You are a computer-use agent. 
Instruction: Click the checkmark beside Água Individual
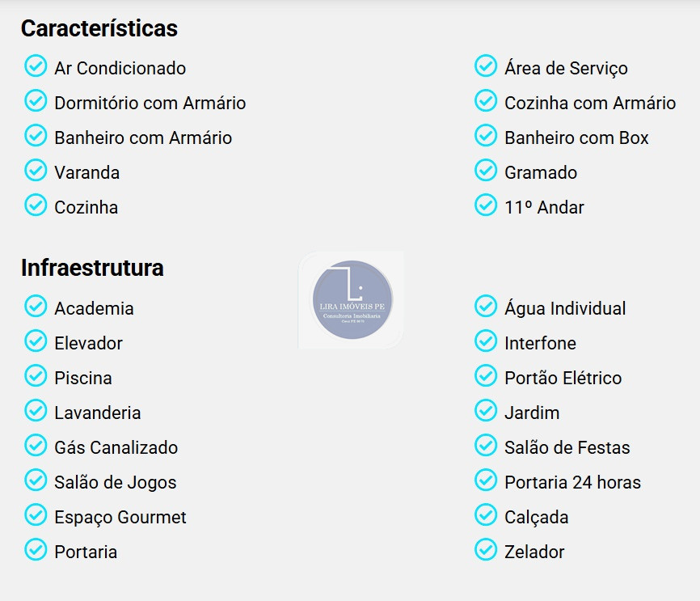pyautogui.click(x=486, y=306)
